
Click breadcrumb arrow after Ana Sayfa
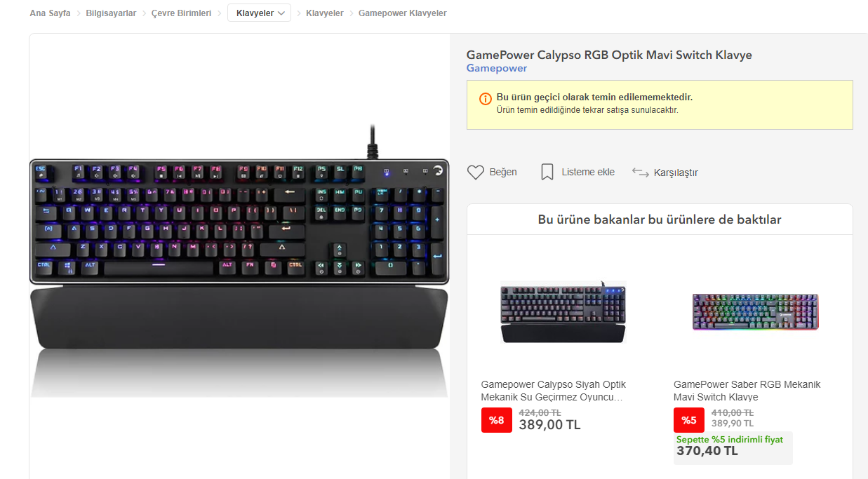pyautogui.click(x=79, y=13)
